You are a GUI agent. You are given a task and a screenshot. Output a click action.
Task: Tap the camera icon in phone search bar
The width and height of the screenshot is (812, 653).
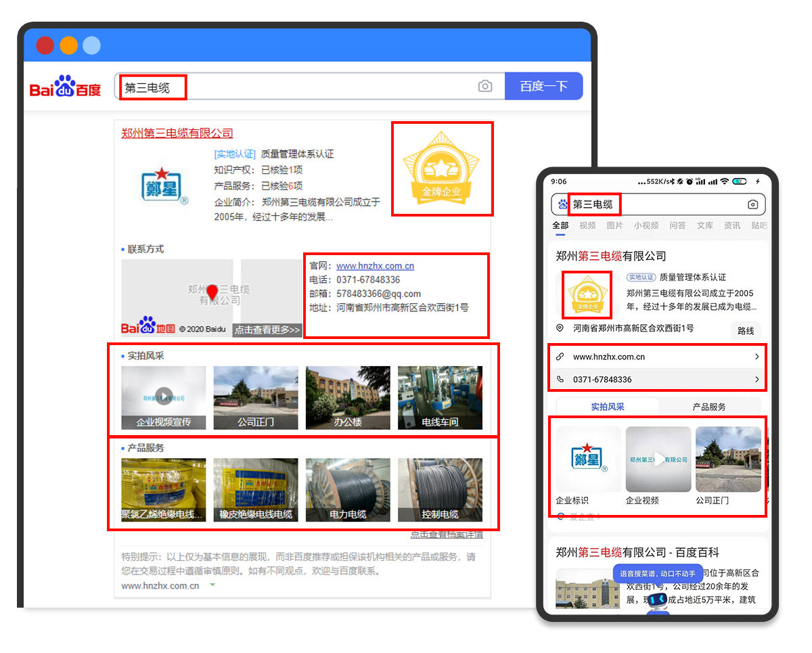tap(752, 204)
